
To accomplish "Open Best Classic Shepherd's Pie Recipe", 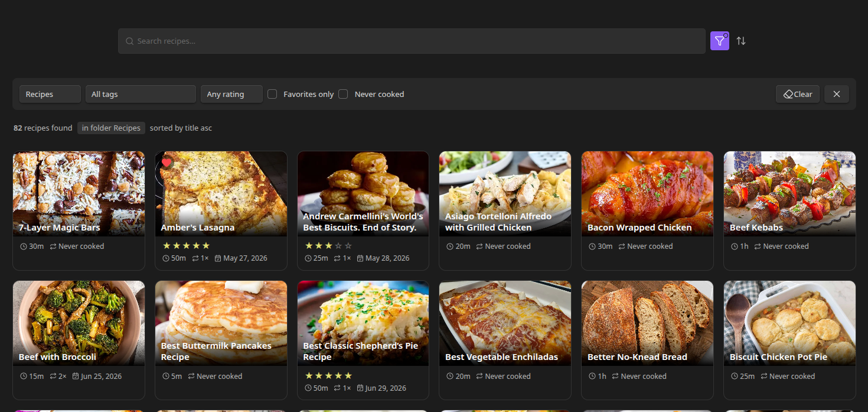I will [x=363, y=340].
